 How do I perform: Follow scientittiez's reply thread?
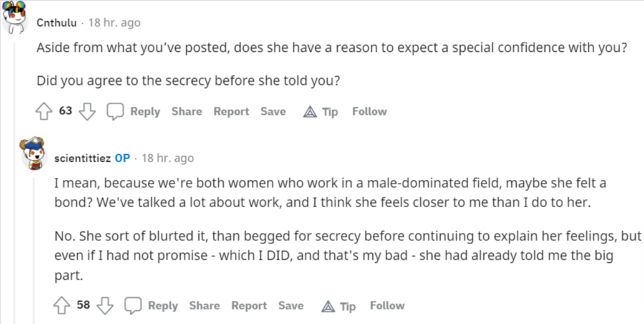tap(387, 305)
